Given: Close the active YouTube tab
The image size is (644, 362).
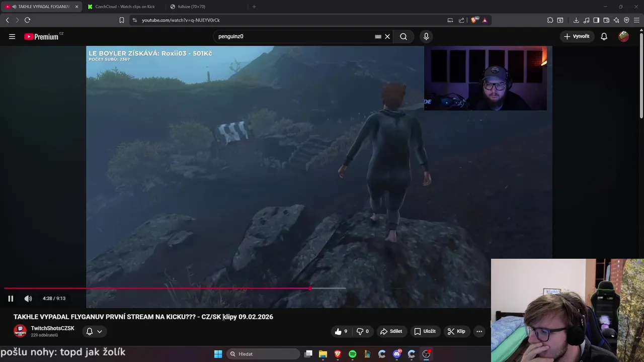Looking at the screenshot, I should 76,7.
